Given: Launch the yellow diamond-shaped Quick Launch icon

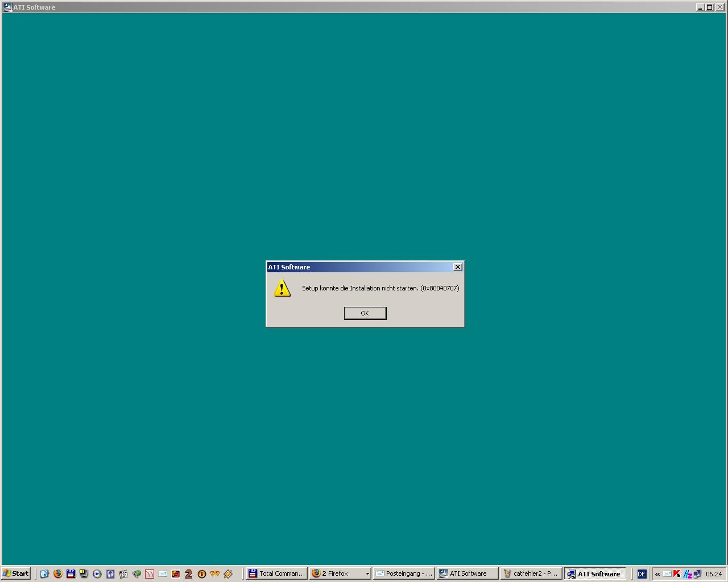Looking at the screenshot, I should (228, 574).
